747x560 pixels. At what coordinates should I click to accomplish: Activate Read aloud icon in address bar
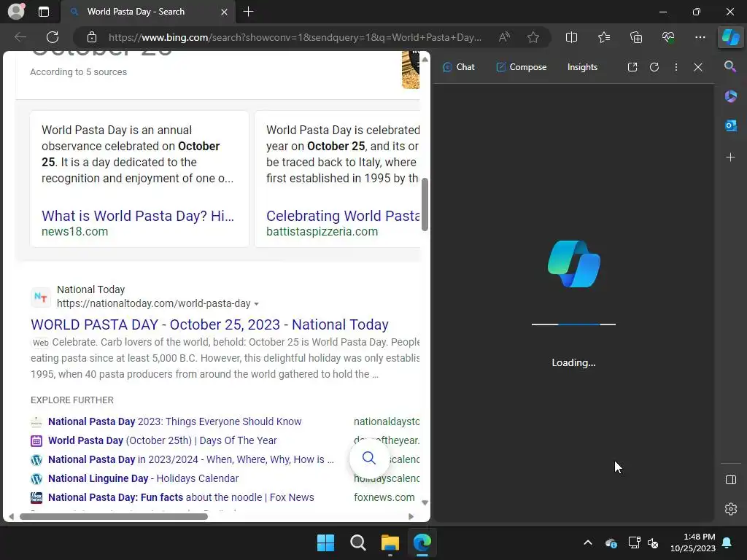click(504, 37)
